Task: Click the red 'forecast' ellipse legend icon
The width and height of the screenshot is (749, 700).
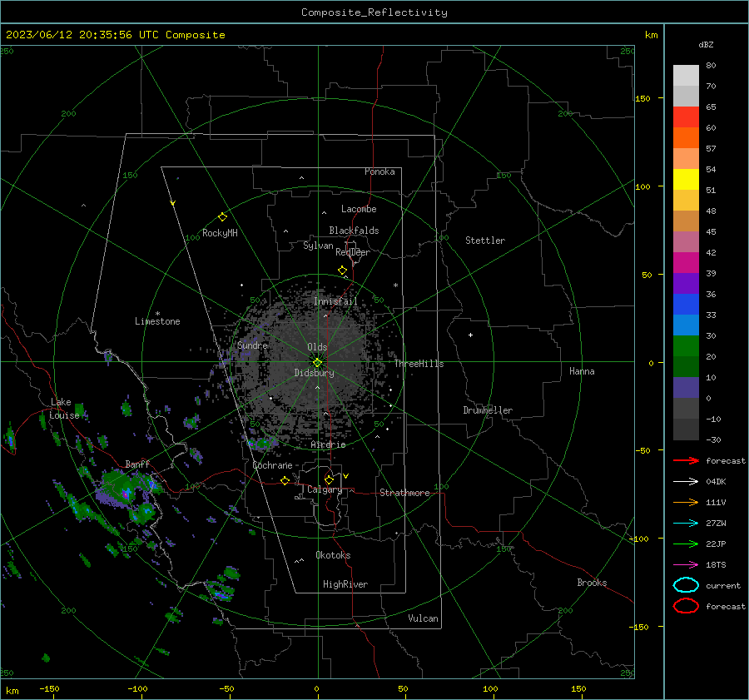Action: (686, 606)
